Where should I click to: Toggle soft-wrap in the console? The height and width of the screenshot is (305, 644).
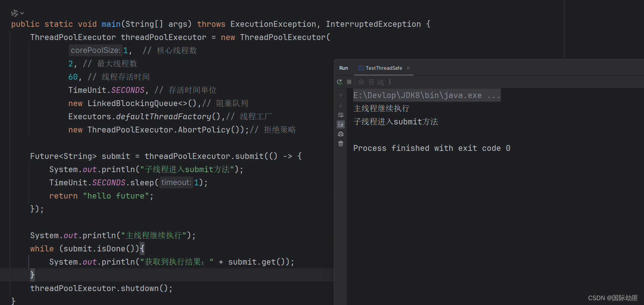(341, 115)
